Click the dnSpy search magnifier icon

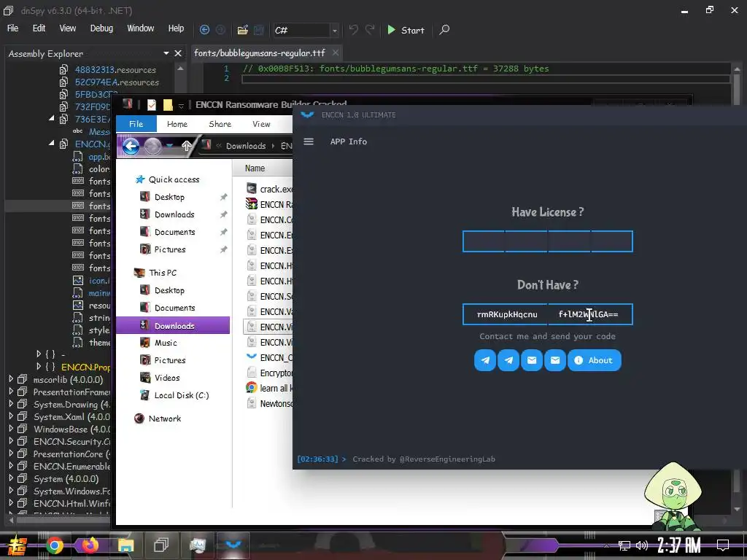click(x=444, y=30)
